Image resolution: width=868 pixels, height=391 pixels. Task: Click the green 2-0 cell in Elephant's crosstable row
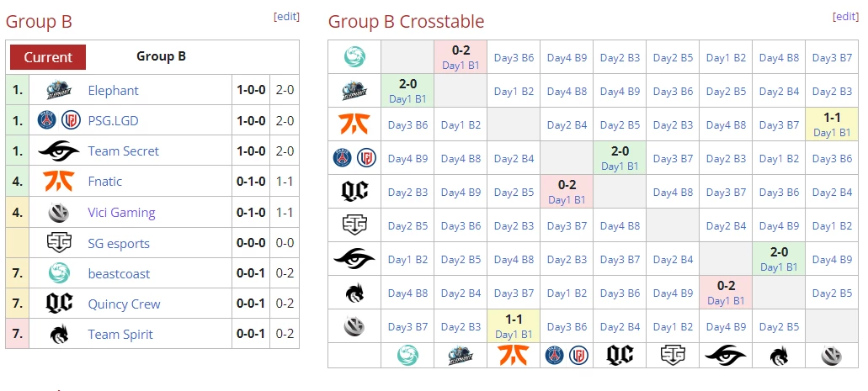pos(407,90)
